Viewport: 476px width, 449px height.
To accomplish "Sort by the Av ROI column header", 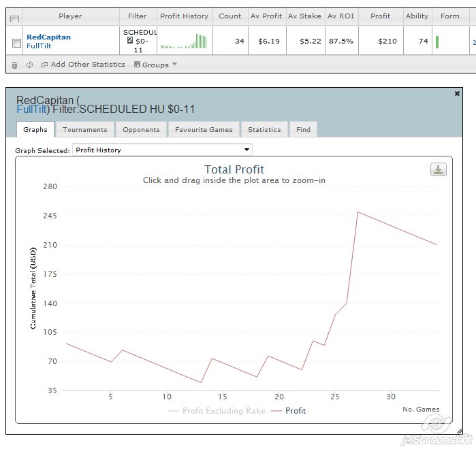I will tap(340, 16).
